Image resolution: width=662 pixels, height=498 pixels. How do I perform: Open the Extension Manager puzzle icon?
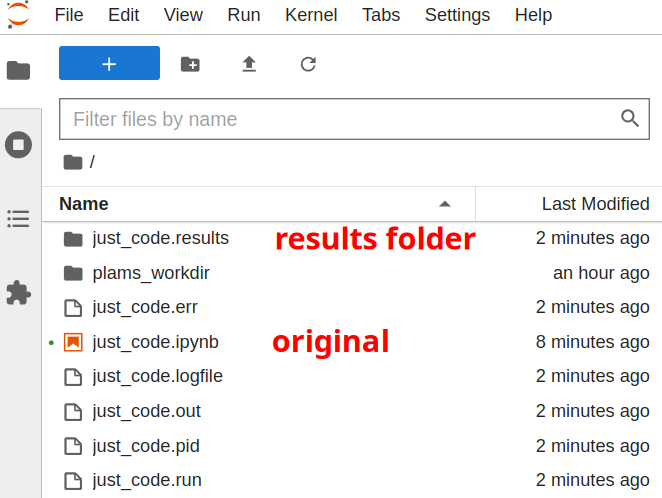click(x=18, y=292)
